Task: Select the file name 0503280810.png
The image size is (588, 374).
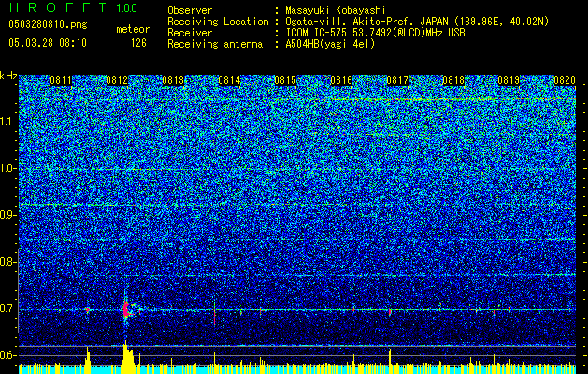Action: (48, 24)
